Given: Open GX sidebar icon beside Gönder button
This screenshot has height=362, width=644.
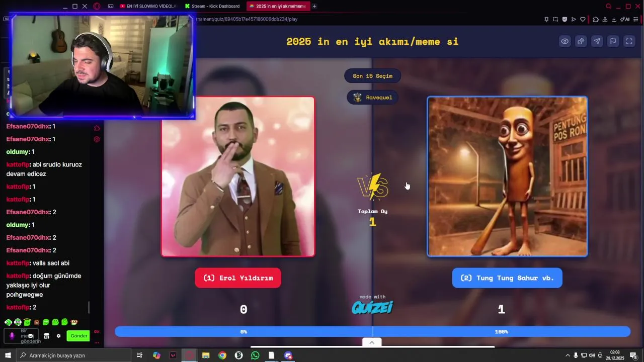Looking at the screenshot, I should click(97, 332).
